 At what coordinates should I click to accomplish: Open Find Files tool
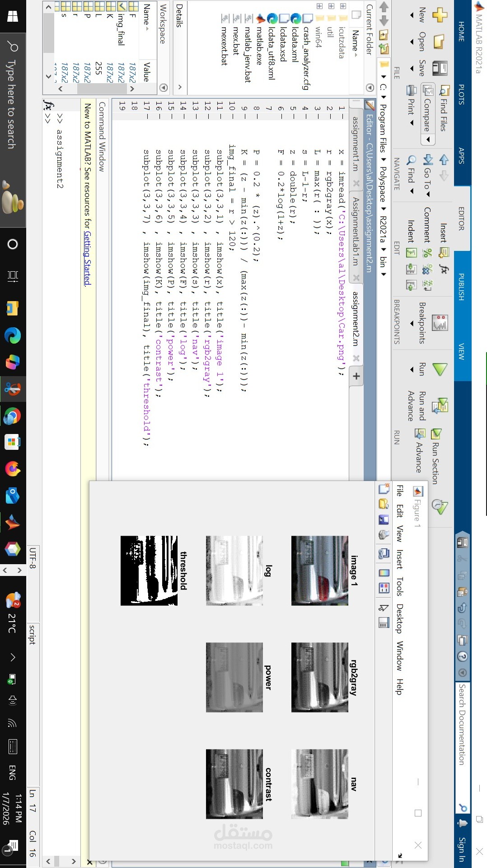click(444, 108)
